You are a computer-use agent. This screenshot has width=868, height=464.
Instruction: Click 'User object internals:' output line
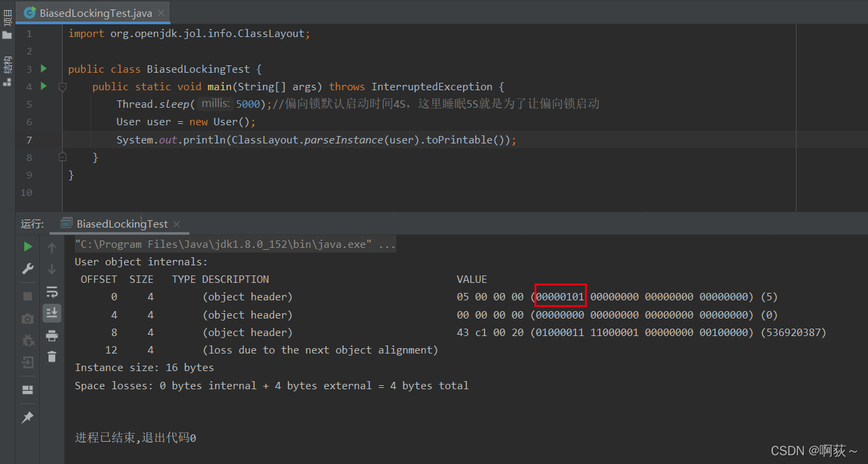tap(142, 262)
